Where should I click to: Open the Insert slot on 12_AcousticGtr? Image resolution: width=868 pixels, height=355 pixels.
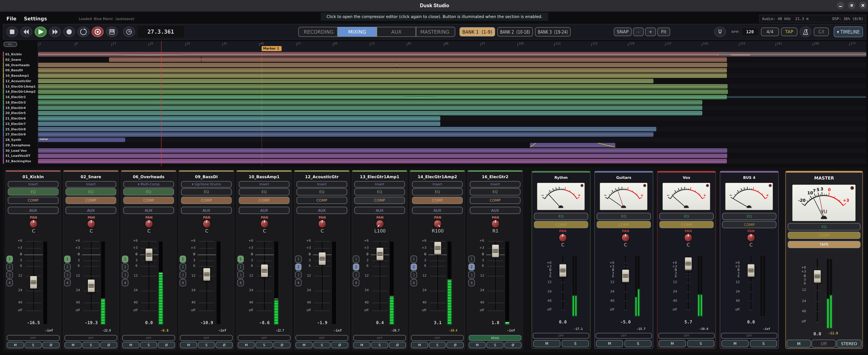pos(322,184)
